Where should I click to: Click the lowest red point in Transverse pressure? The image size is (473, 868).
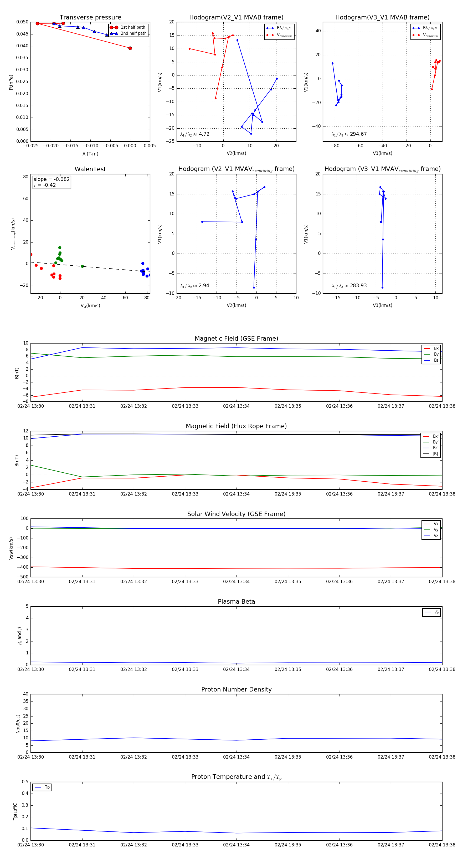[130, 48]
